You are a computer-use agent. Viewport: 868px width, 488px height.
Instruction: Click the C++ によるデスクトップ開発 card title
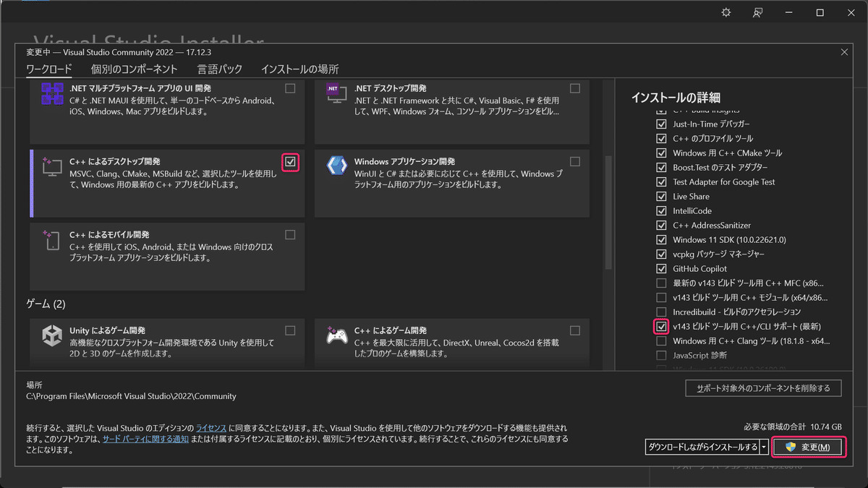tap(115, 161)
